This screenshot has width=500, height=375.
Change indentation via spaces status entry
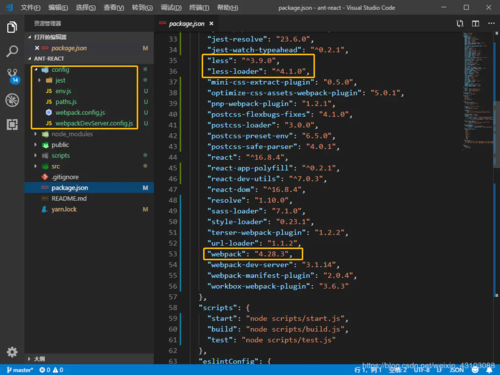[398, 370]
